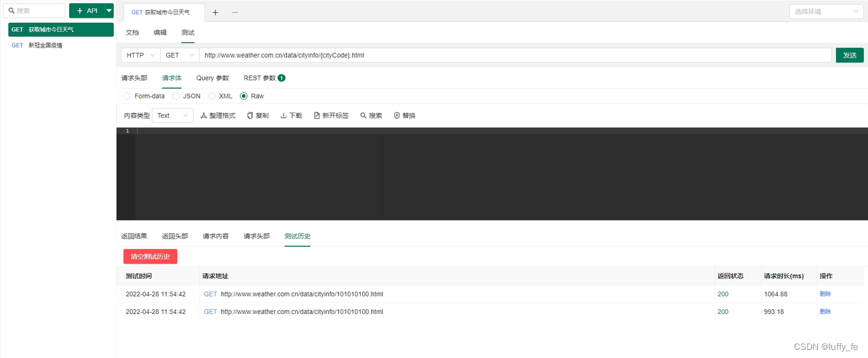Select the Form-data radio button
Screen dimensions: 868x358
127,96
